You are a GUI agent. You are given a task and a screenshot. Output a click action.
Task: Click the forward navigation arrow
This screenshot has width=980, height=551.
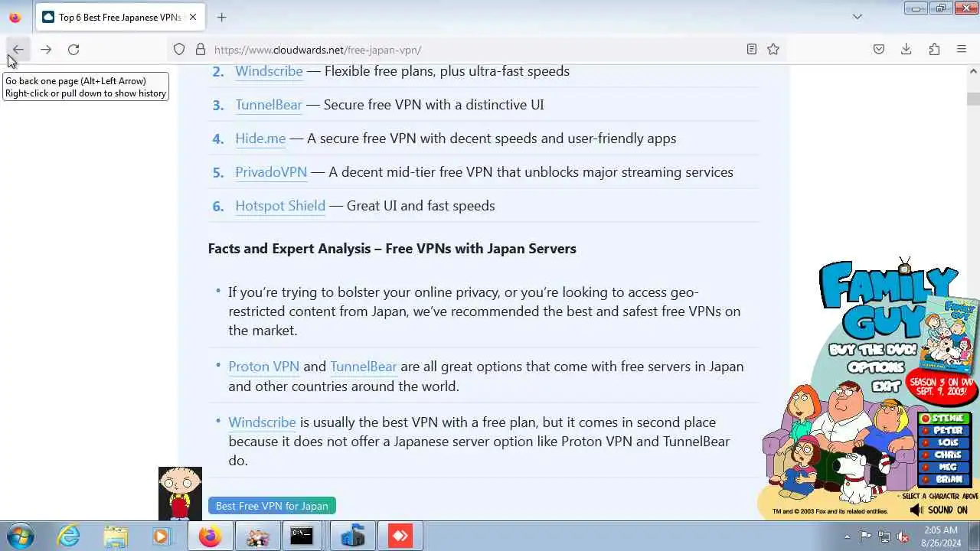point(46,50)
